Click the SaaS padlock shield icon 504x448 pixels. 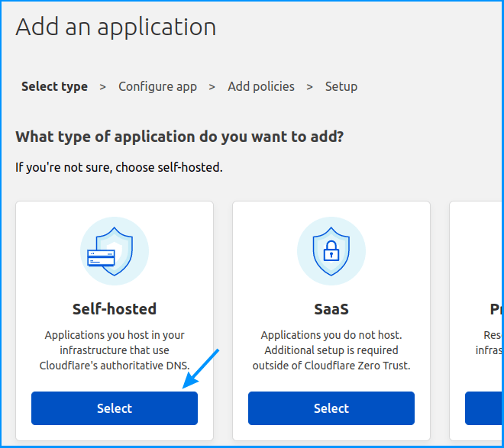[331, 251]
